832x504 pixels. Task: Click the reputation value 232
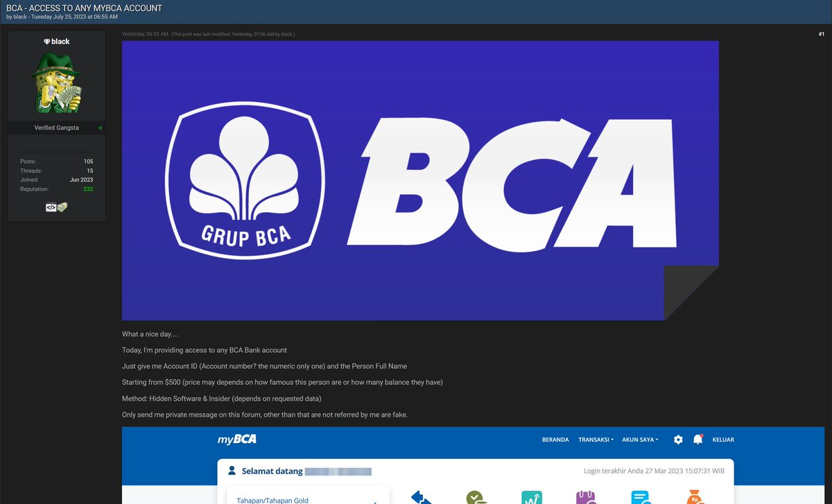88,189
